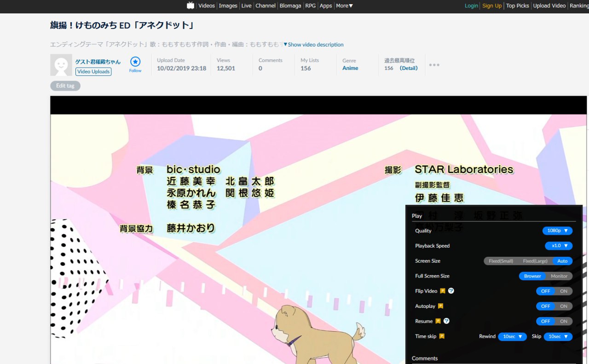Open the Anime genre link

click(x=350, y=68)
